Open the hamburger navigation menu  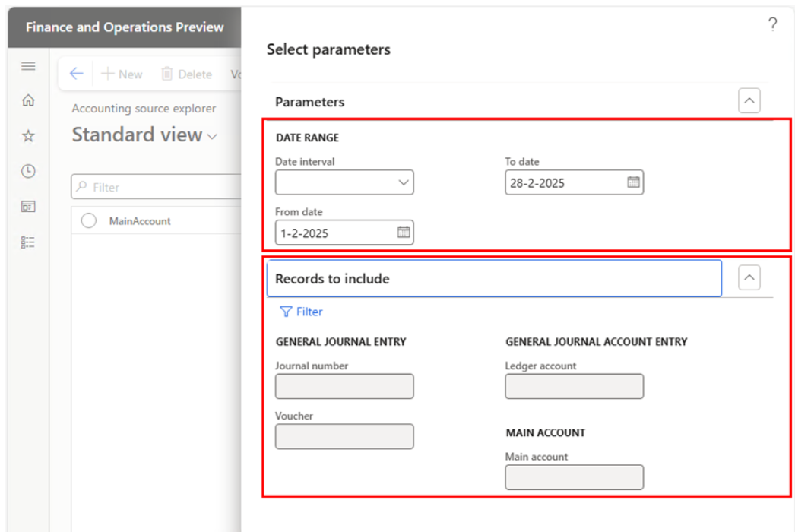tap(28, 66)
